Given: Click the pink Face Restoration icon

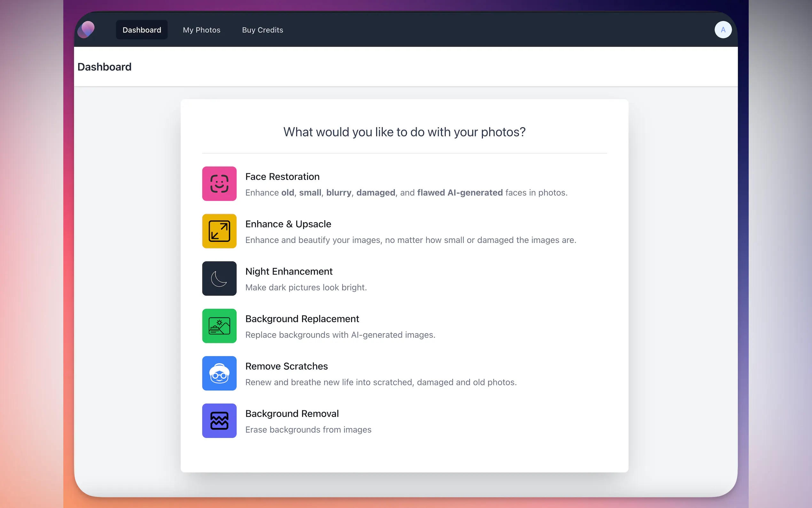Looking at the screenshot, I should (x=219, y=184).
